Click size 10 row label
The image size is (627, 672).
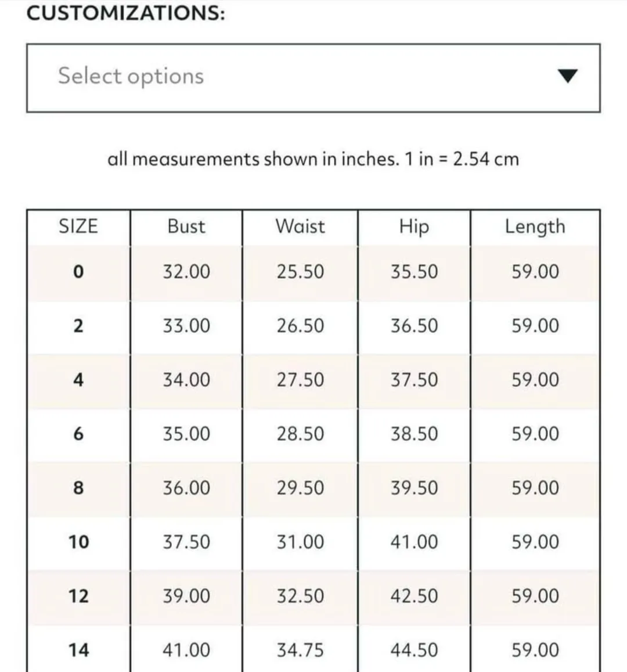pyautogui.click(x=78, y=542)
